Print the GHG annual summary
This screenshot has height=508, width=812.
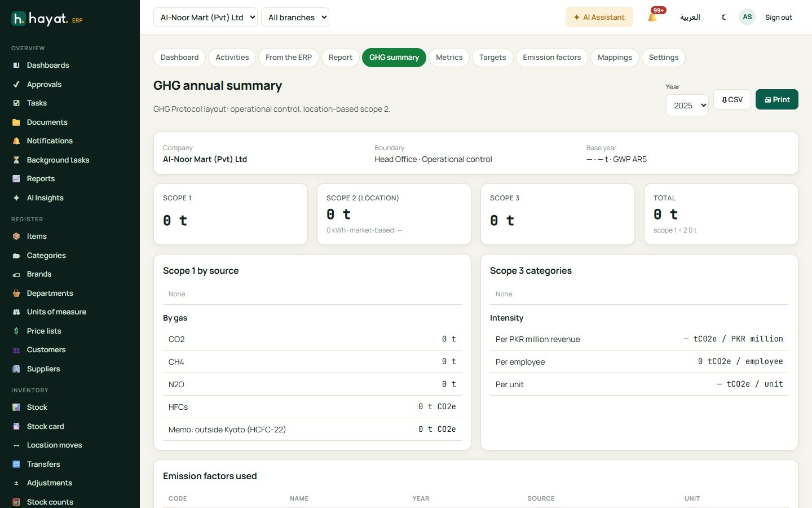[776, 99]
